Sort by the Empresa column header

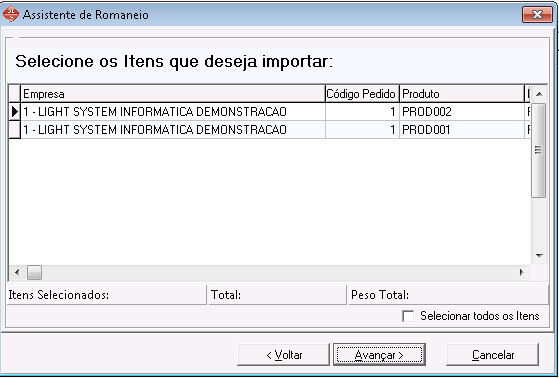point(173,94)
